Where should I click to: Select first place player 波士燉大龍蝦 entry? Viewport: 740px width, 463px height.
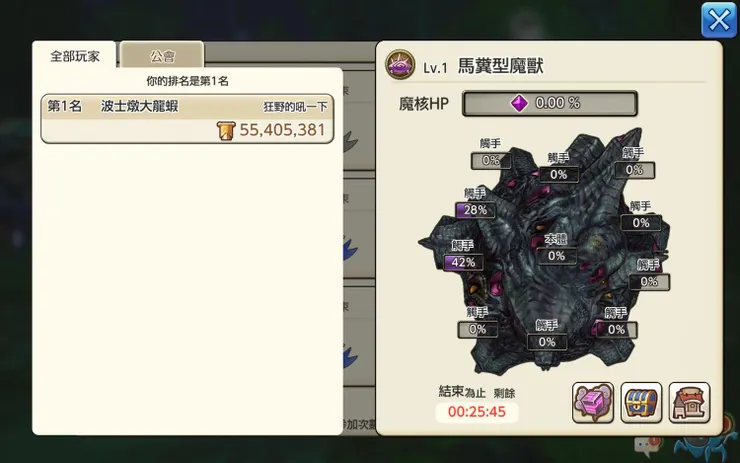187,118
